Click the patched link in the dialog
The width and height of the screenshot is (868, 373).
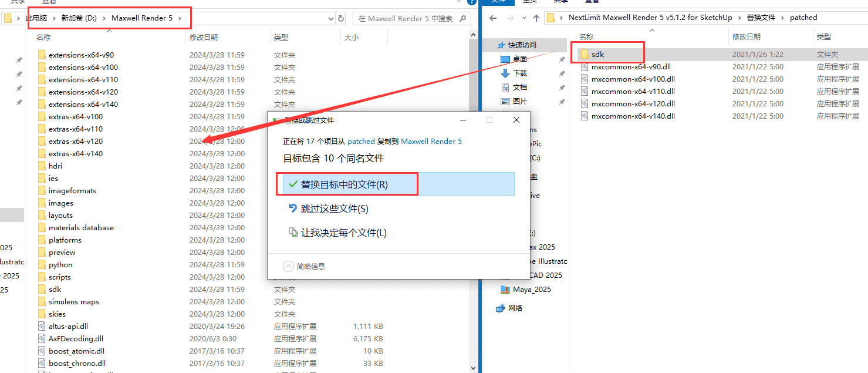[361, 141]
